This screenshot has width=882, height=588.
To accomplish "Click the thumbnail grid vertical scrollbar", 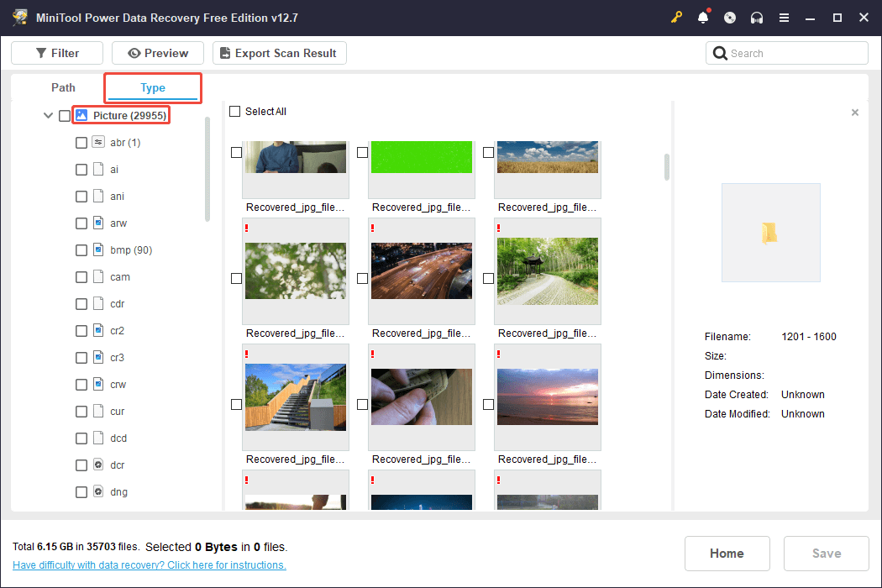I will 667,166.
